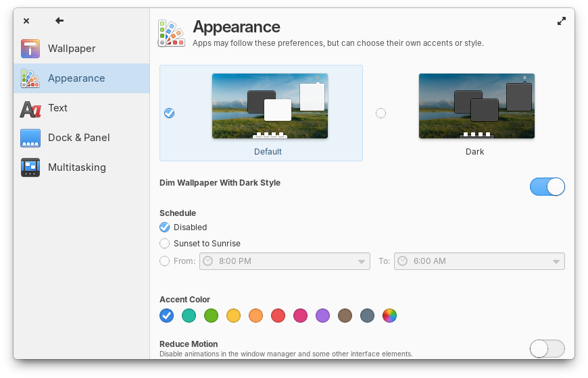The image size is (588, 378).
Task: Click the Dock & Panel sidebar icon
Action: point(30,138)
